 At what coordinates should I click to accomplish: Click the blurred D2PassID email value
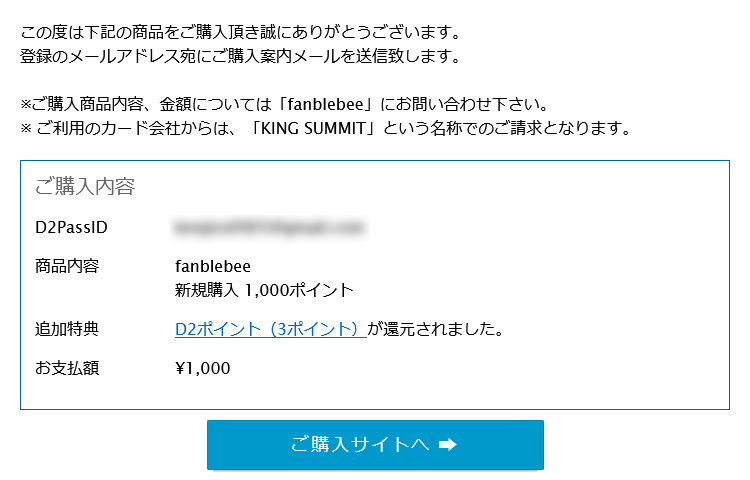(x=267, y=228)
